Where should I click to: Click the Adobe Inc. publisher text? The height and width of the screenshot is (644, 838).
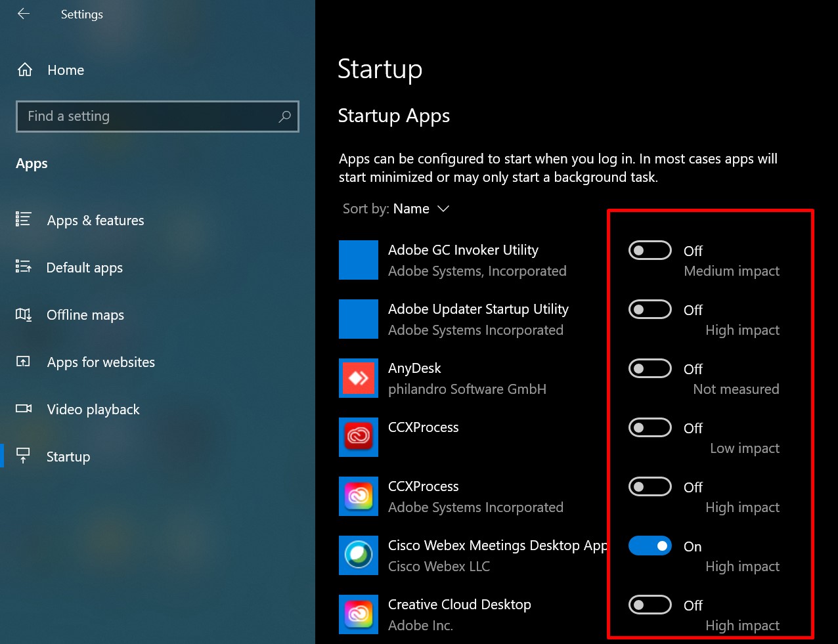click(420, 626)
